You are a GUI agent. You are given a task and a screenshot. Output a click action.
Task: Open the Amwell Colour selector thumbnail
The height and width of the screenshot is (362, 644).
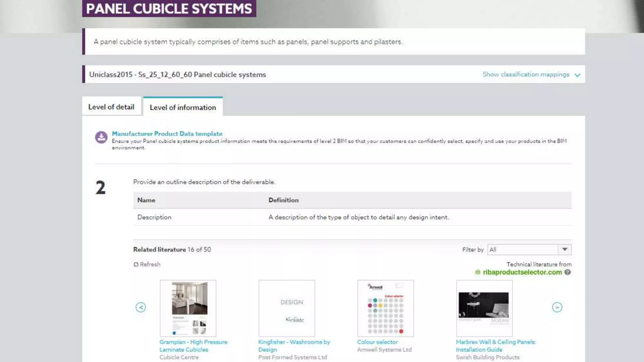click(386, 308)
